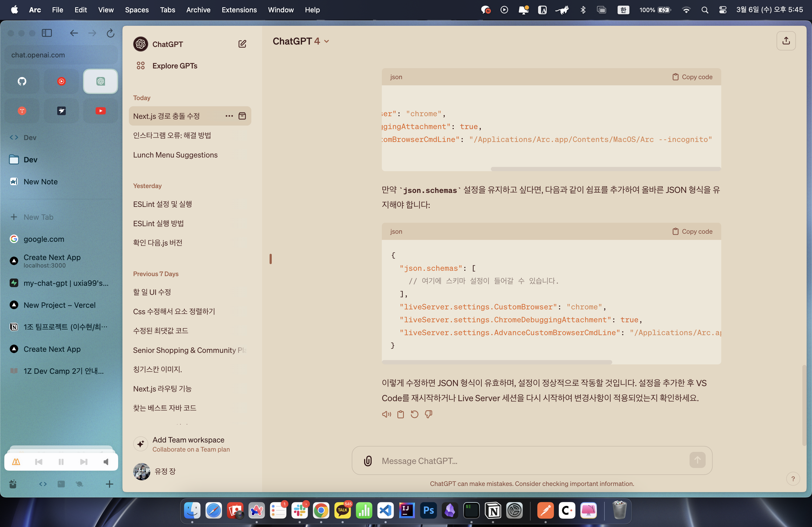This screenshot has width=812, height=527.
Task: Open the Tabs menu
Action: coord(168,10)
